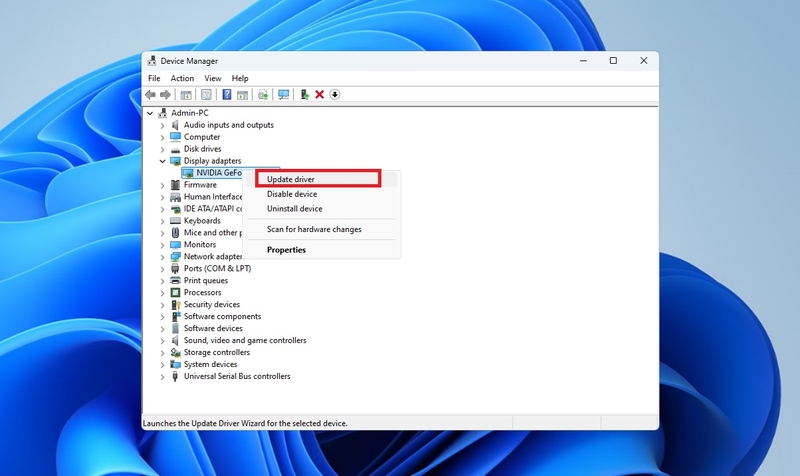Choose Properties from the context menu
Screen dimensions: 800x476
321,250
